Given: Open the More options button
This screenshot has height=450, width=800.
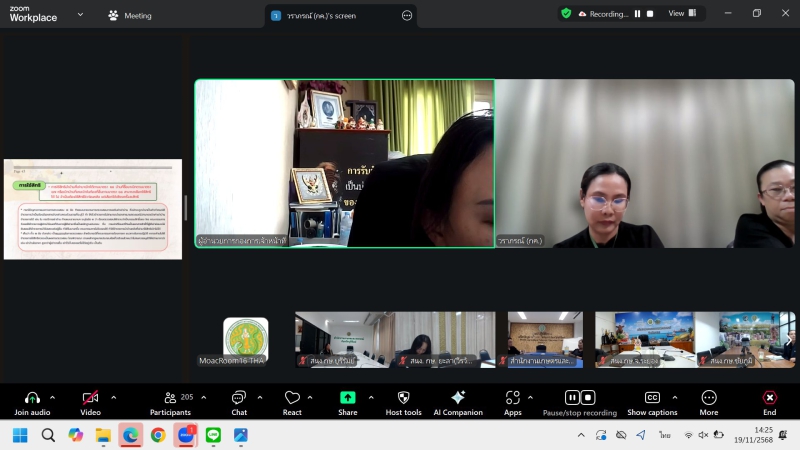Looking at the screenshot, I should click(709, 398).
